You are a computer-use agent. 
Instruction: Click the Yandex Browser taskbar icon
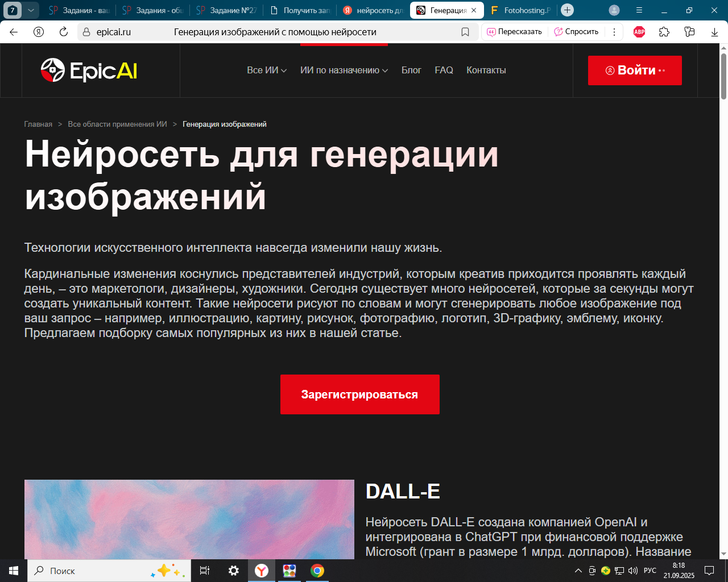[262, 571]
